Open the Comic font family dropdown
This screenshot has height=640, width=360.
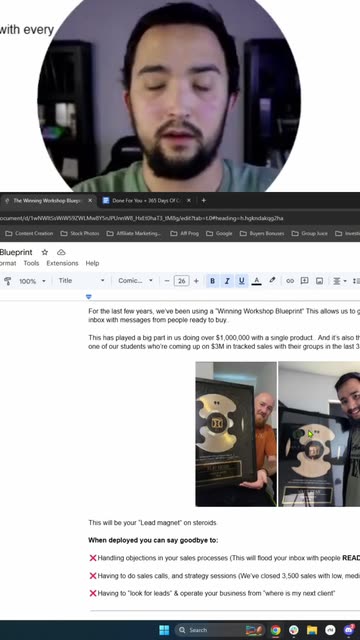coord(135,280)
